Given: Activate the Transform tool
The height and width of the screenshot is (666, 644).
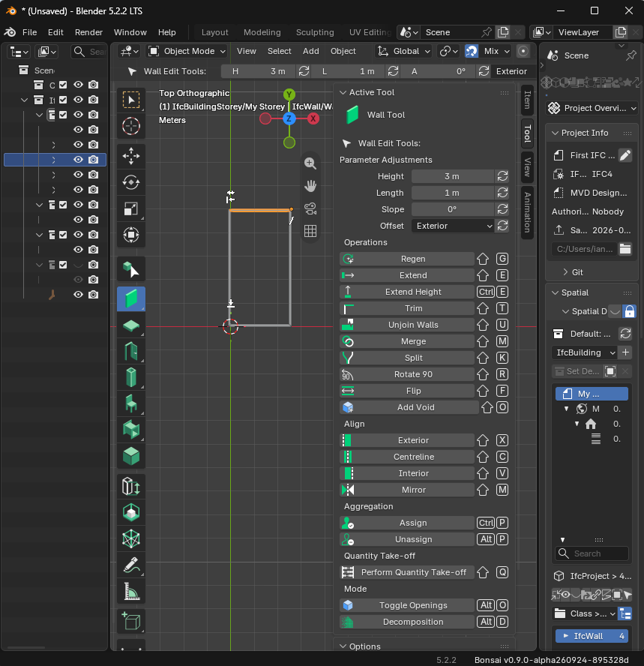Looking at the screenshot, I should point(131,235).
